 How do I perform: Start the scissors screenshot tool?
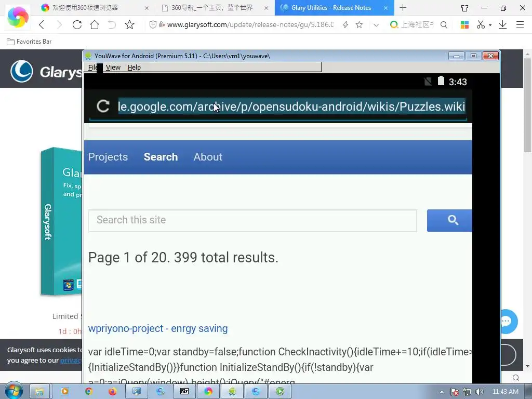tap(481, 24)
